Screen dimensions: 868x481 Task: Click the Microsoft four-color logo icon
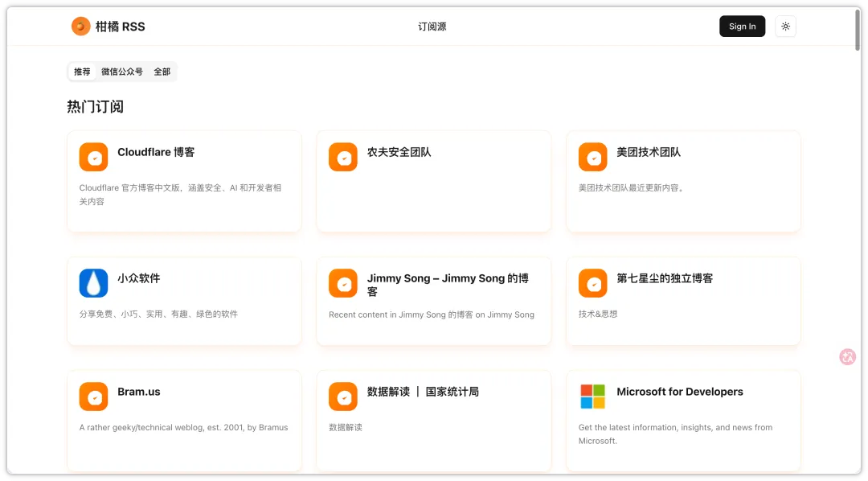click(x=593, y=397)
